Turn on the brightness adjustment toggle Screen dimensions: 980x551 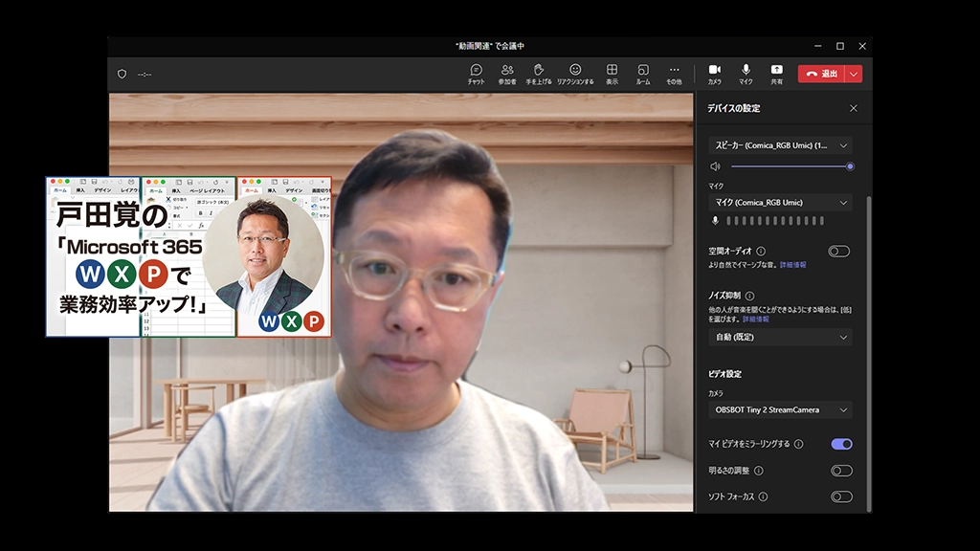[841, 471]
